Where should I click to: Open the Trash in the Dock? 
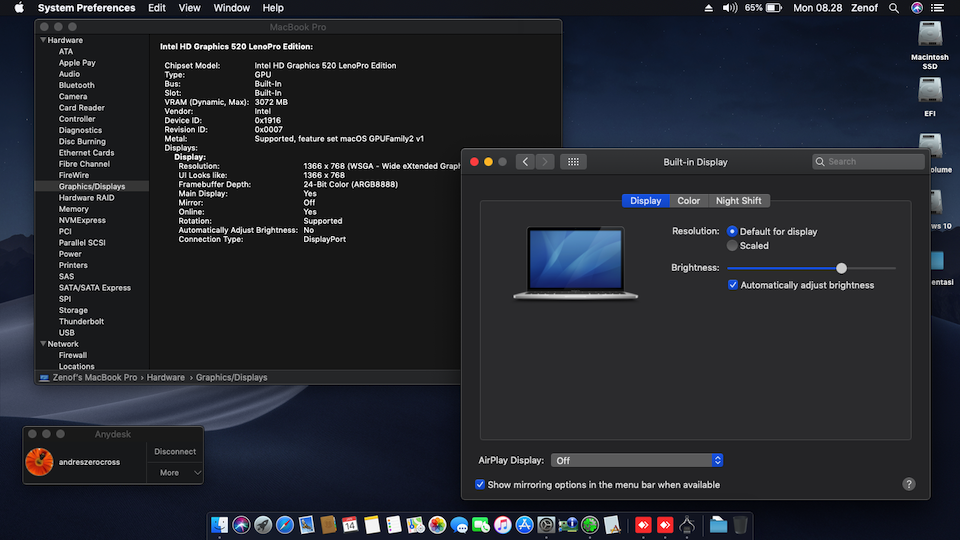pos(740,525)
